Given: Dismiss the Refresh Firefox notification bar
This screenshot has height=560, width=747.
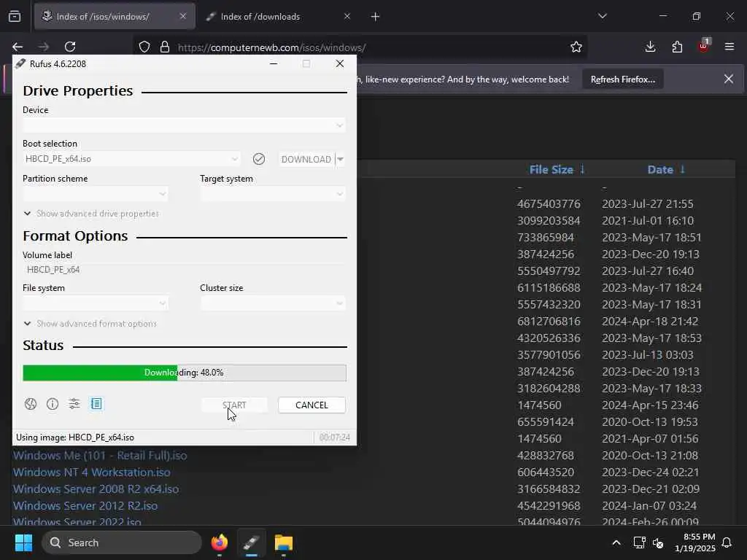Looking at the screenshot, I should (729, 79).
